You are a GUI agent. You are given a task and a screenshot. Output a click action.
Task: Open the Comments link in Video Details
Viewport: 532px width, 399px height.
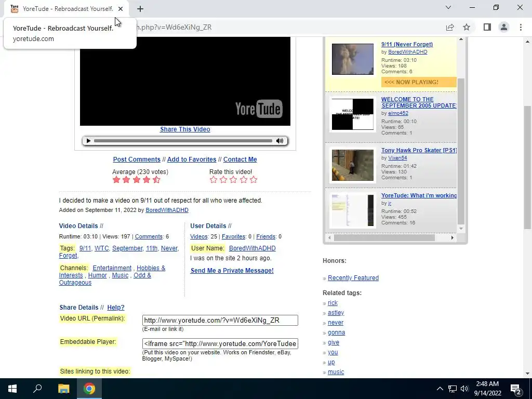coord(149,236)
